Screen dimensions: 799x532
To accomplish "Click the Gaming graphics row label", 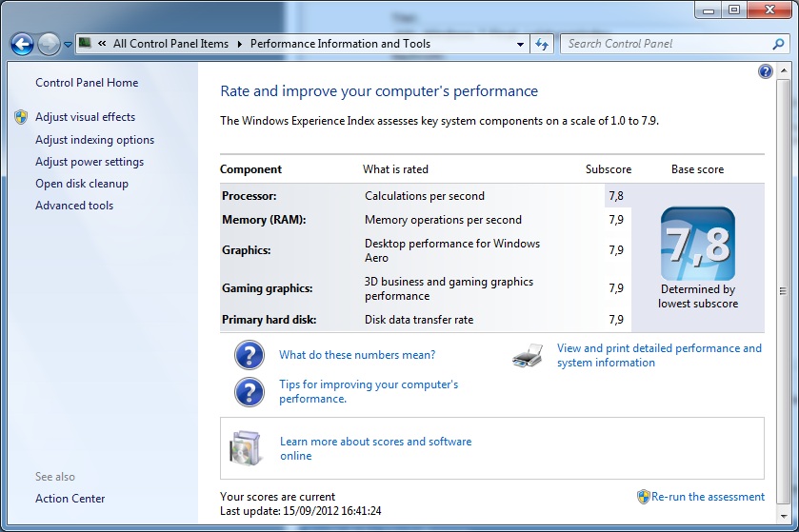I will coord(267,288).
